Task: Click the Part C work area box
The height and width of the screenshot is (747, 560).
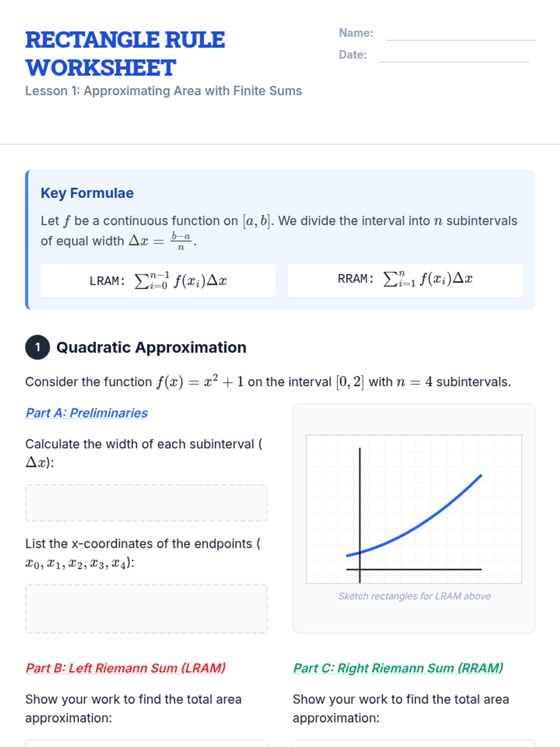Action: (413, 743)
